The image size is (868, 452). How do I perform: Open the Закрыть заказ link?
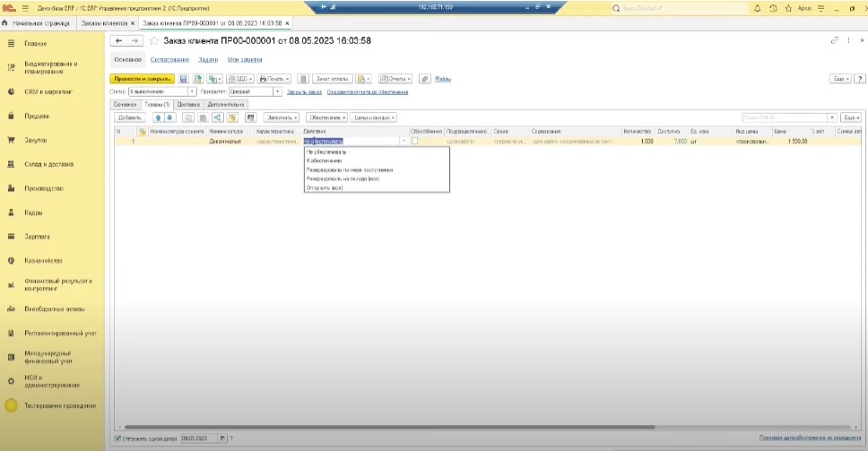pyautogui.click(x=304, y=91)
